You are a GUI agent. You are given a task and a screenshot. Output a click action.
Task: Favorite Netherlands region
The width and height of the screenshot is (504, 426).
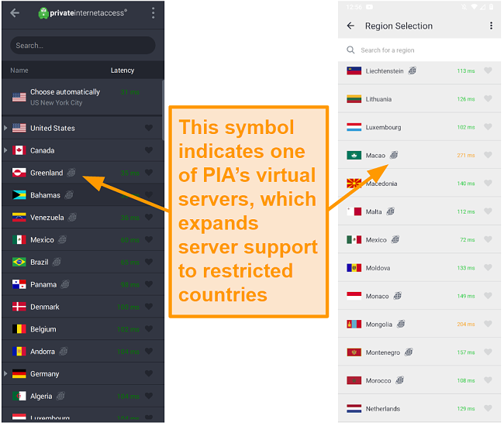pos(488,408)
